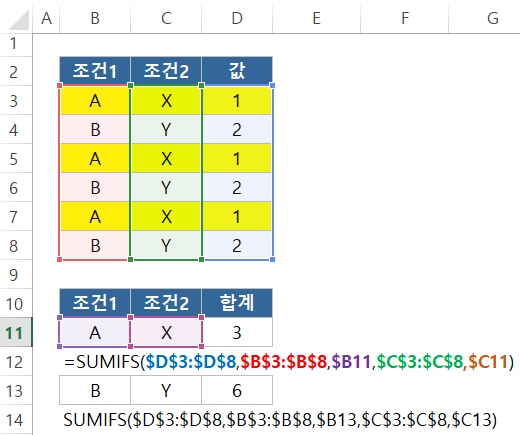520x435 pixels.
Task: Select cell D4 containing 2
Action: 237,129
